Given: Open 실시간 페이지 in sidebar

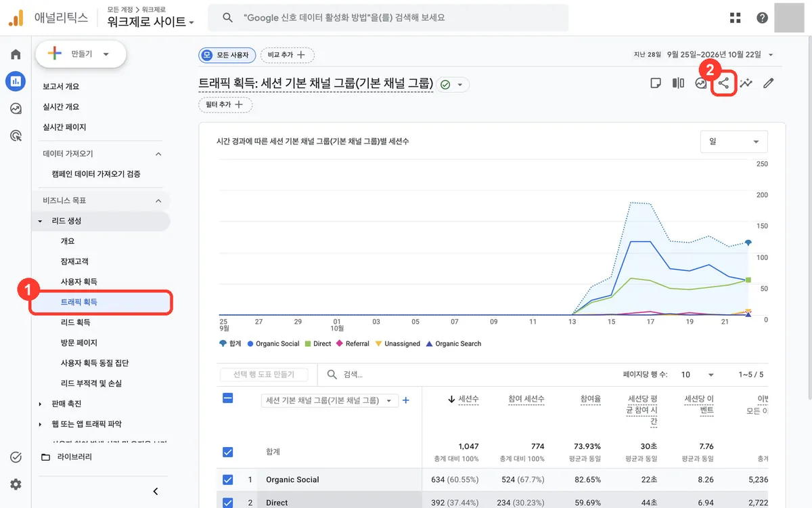Looking at the screenshot, I should tap(64, 127).
